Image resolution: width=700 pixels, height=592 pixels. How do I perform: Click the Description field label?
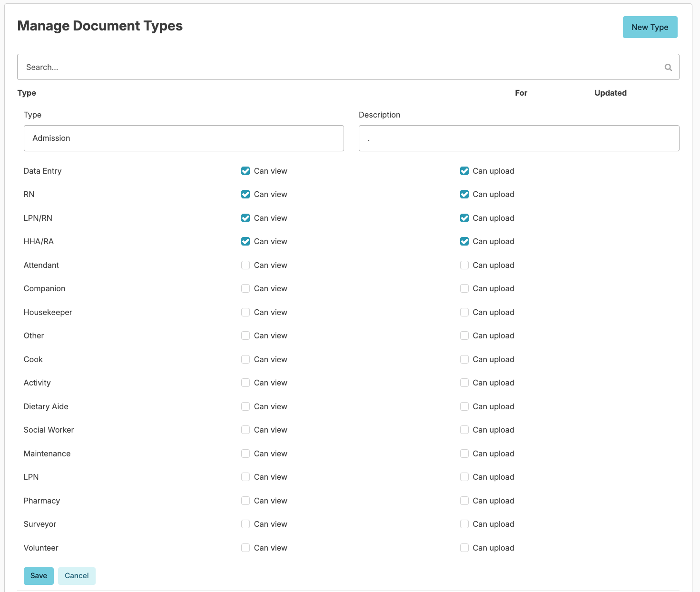pos(379,115)
